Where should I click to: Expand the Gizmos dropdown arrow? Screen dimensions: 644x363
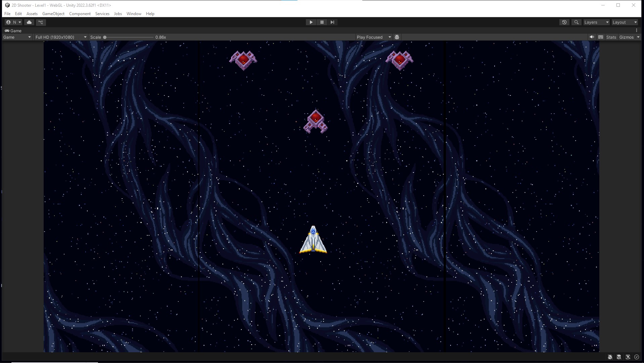pos(638,37)
